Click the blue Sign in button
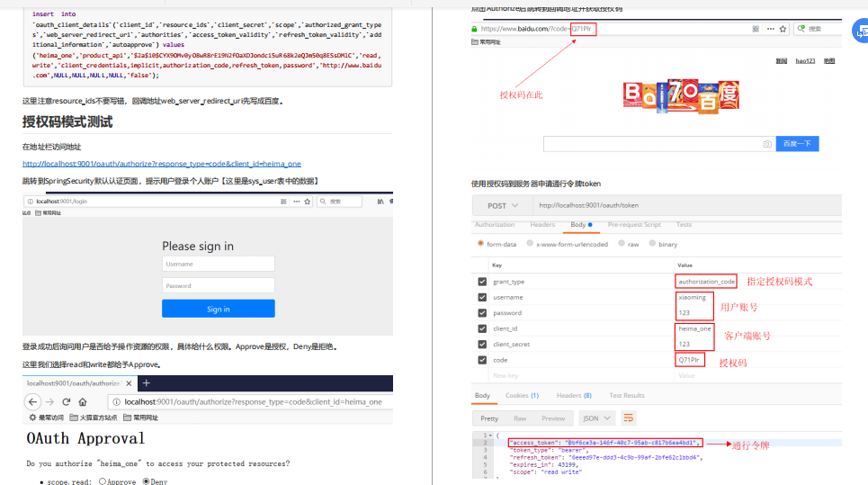The width and height of the screenshot is (868, 485). click(218, 309)
